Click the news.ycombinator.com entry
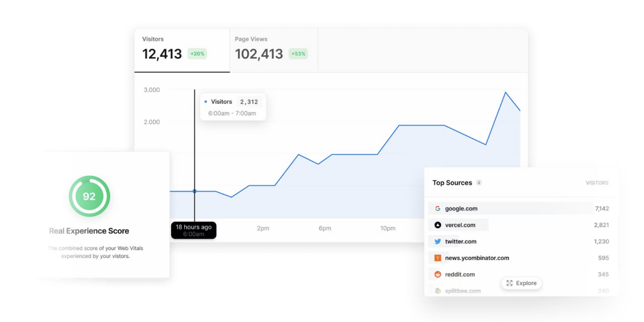The image size is (644, 322). (x=477, y=258)
